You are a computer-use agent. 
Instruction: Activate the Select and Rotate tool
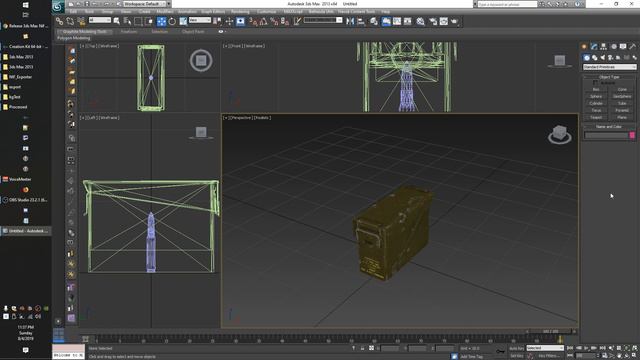172,21
